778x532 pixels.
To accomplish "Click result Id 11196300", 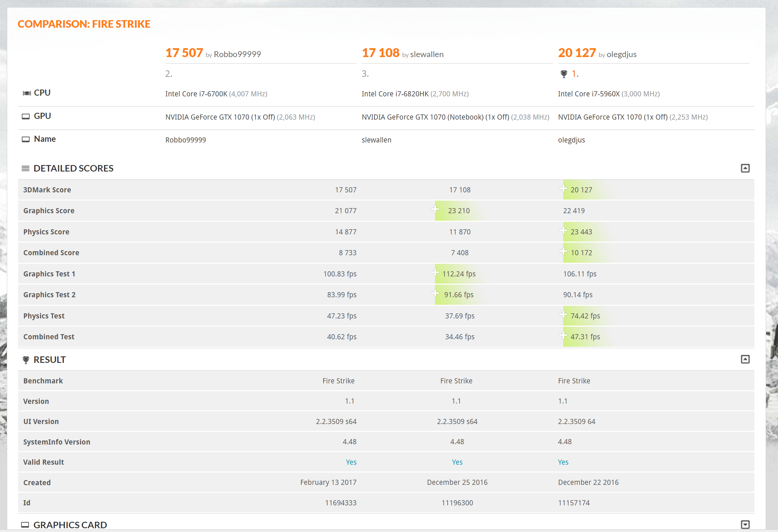I will (x=457, y=503).
